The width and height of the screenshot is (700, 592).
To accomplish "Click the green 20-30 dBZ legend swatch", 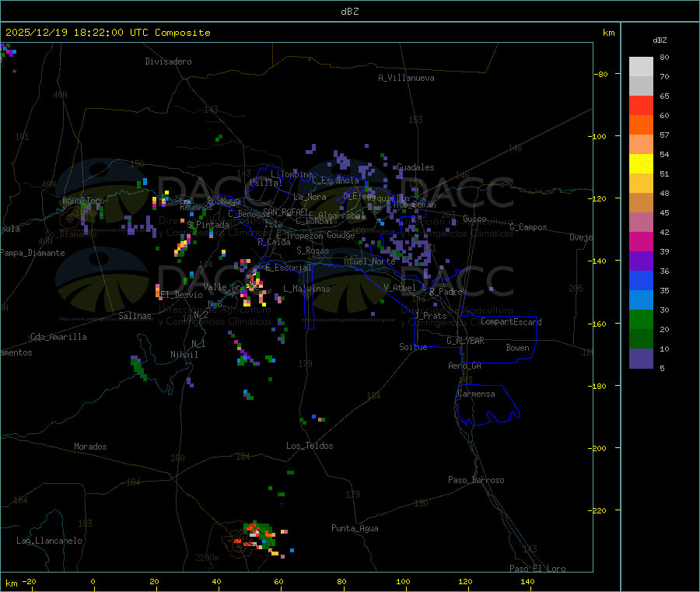I will (x=641, y=319).
